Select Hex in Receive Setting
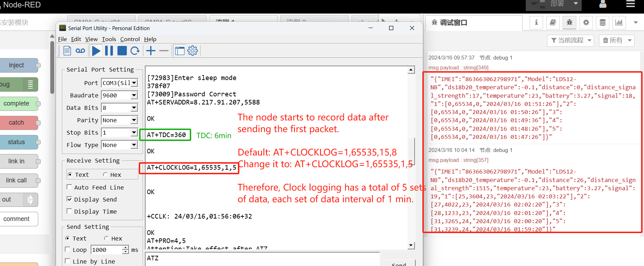This screenshot has height=266, width=644. coord(105,175)
